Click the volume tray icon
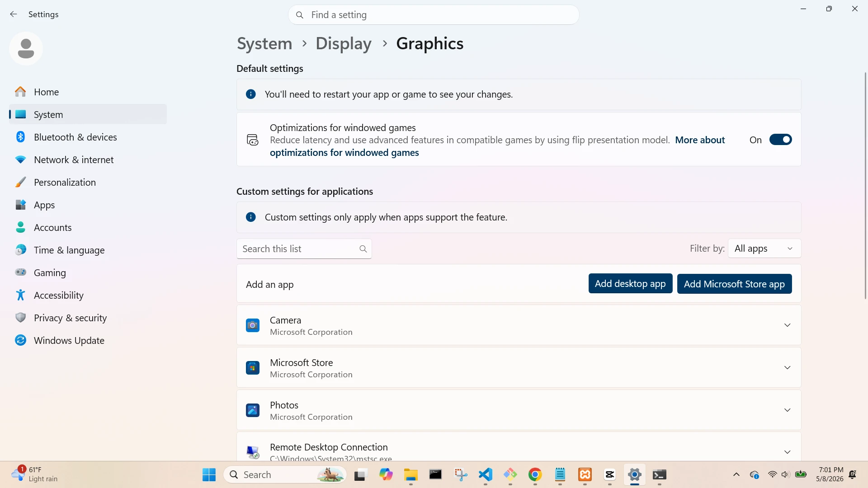The height and width of the screenshot is (488, 868). 785,474
